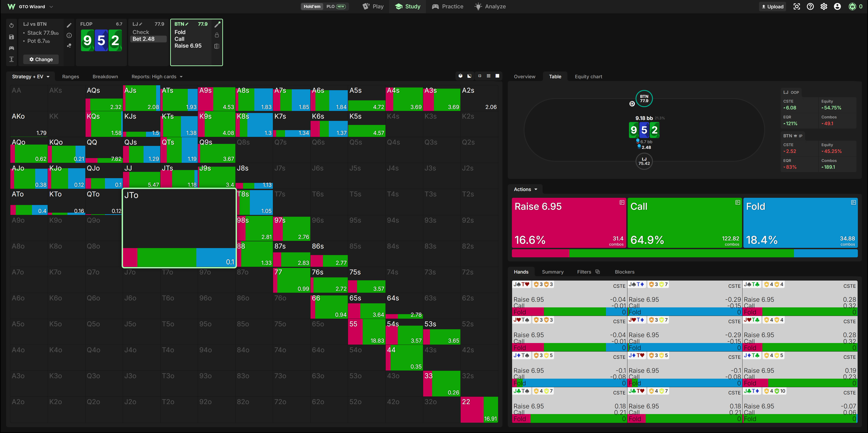
Task: Open the Play menu
Action: point(373,6)
